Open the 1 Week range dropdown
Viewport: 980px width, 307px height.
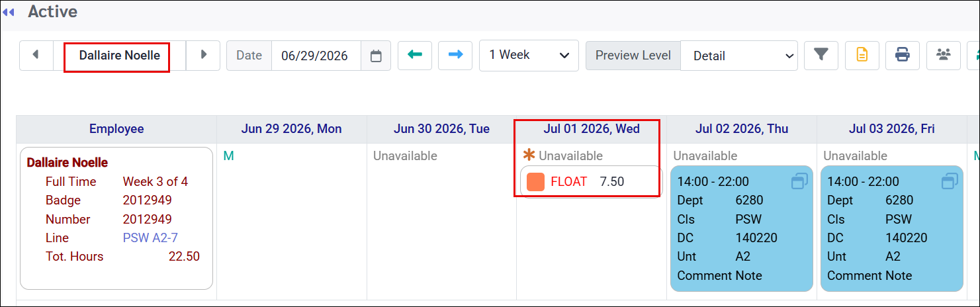click(x=529, y=55)
